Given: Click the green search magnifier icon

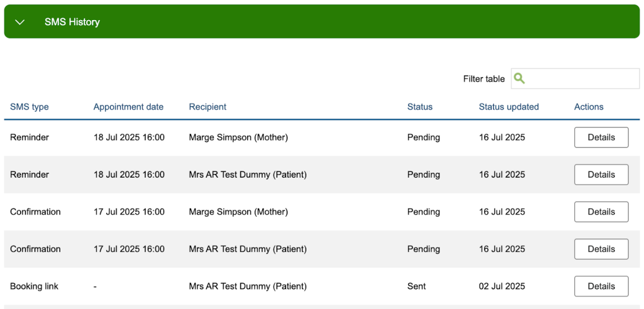Looking at the screenshot, I should [x=519, y=79].
